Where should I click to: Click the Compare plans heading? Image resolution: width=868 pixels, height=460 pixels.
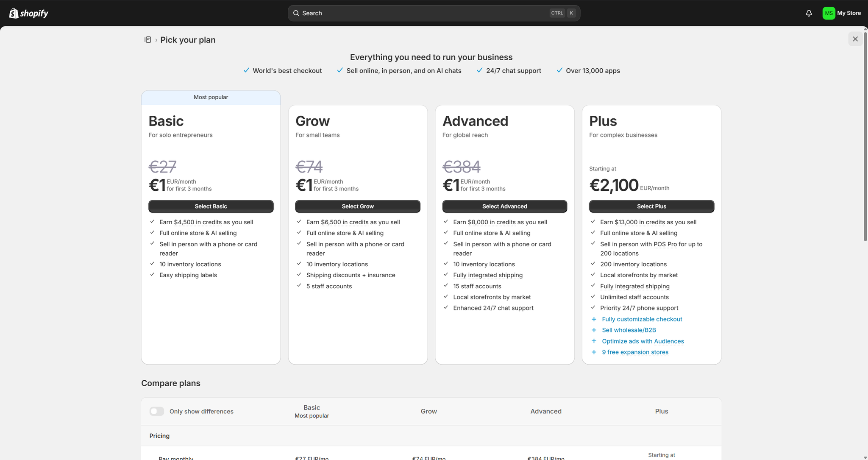click(x=171, y=383)
